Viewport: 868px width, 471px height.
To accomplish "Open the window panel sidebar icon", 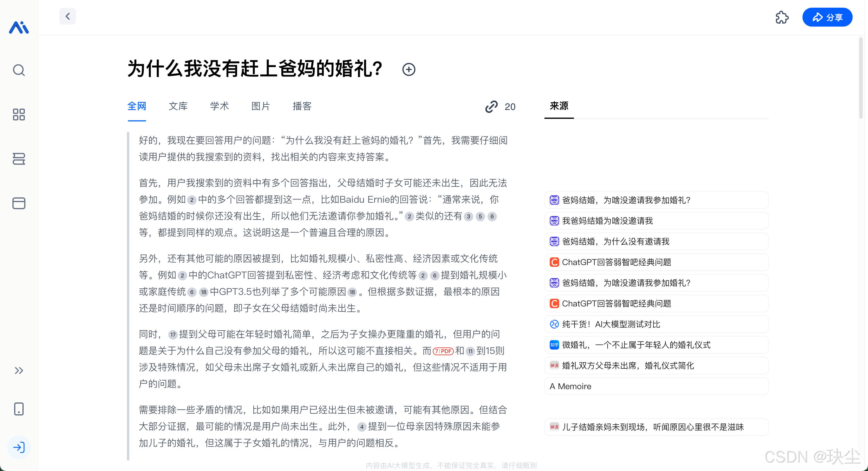I will (x=19, y=203).
